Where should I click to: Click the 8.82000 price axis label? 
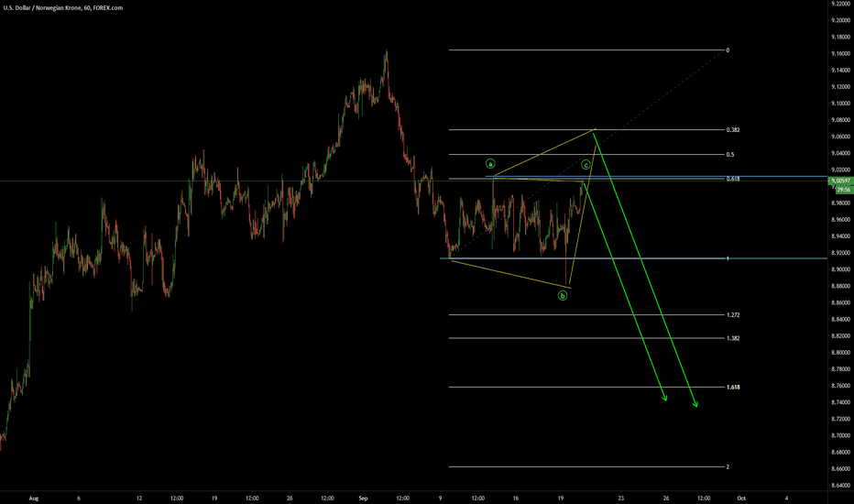pos(840,336)
